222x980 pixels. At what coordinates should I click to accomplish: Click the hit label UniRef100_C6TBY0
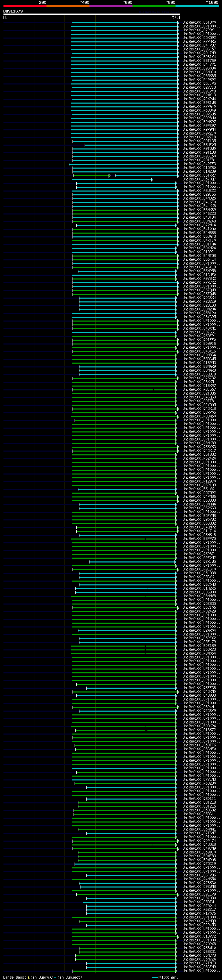pos(199,23)
